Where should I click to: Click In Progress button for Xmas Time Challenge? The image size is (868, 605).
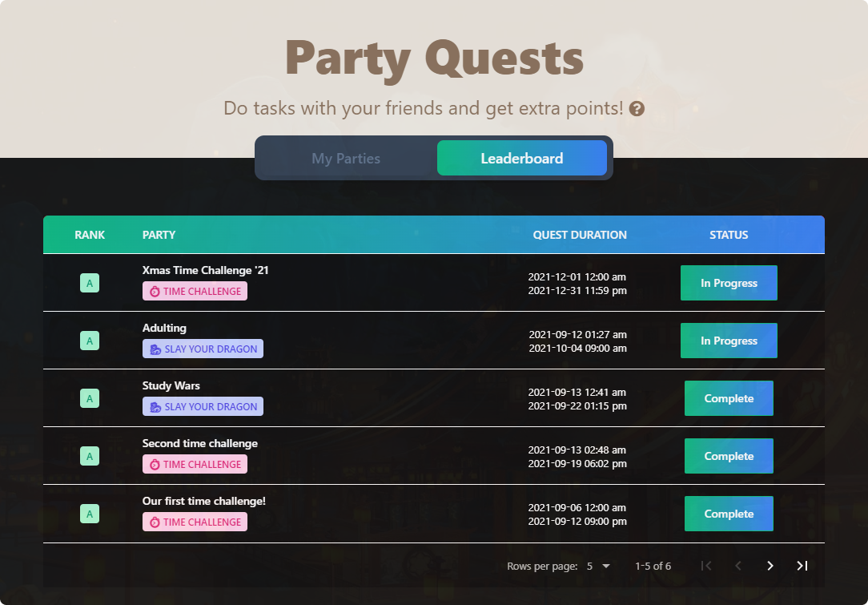[729, 283]
